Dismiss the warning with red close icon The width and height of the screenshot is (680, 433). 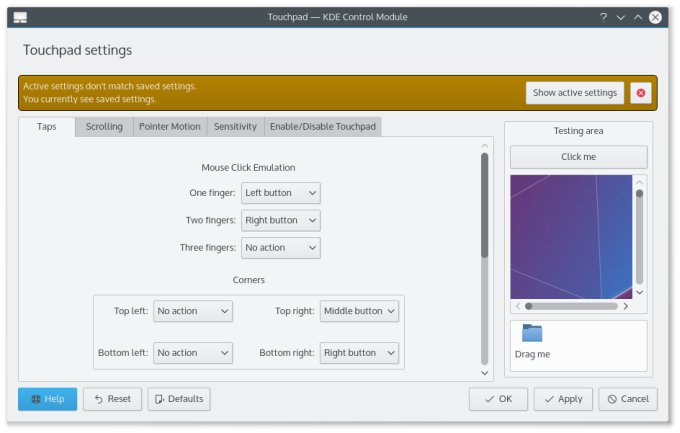(641, 93)
